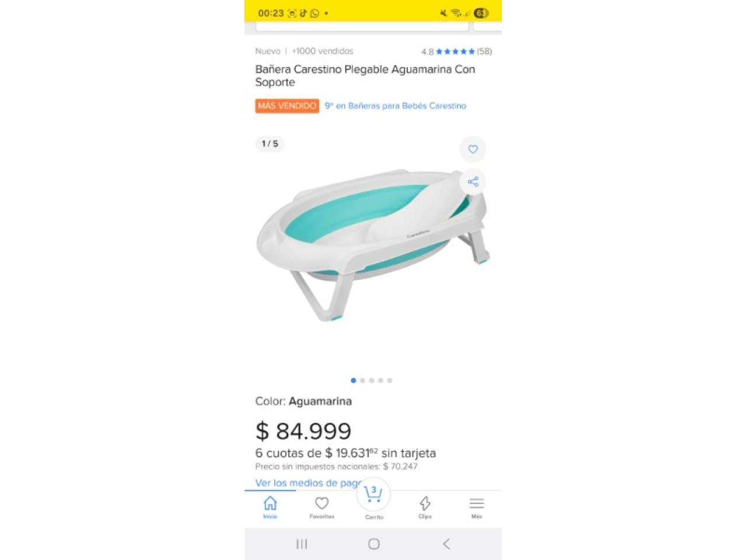
Task: Open the Clips lightning tab
Action: (425, 508)
